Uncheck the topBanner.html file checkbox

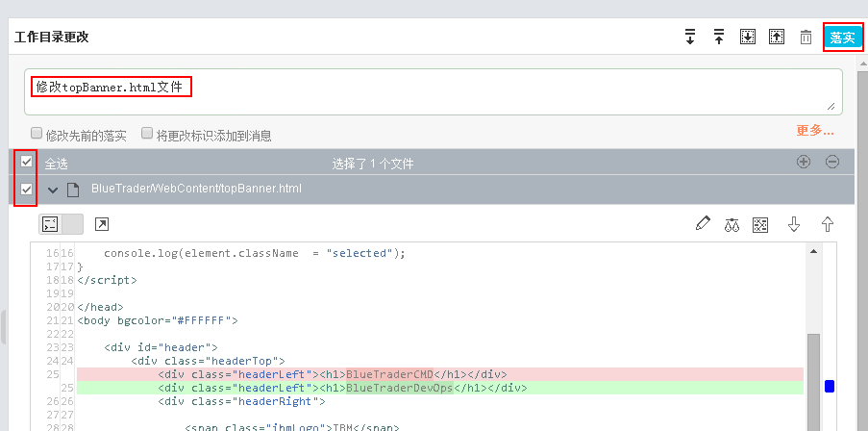27,190
